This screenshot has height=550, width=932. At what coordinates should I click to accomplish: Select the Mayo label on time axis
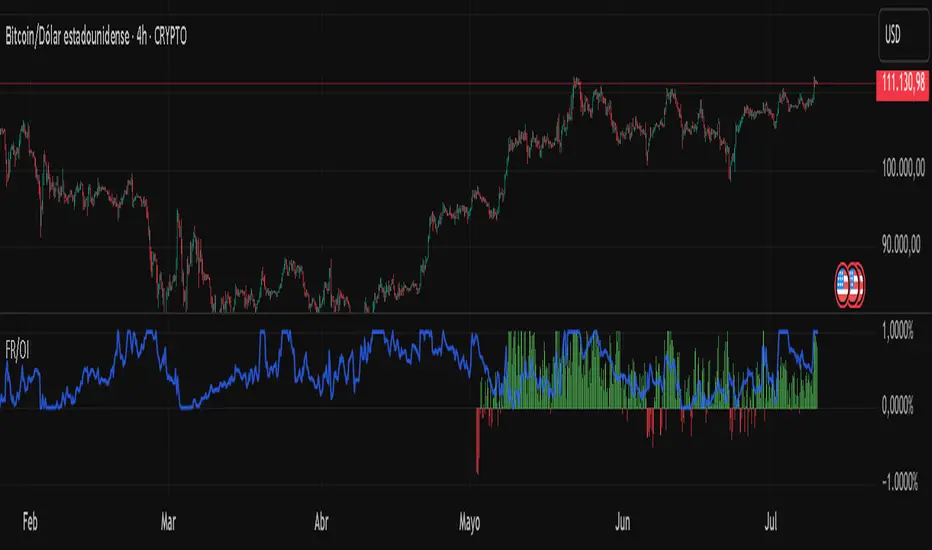[x=470, y=523]
